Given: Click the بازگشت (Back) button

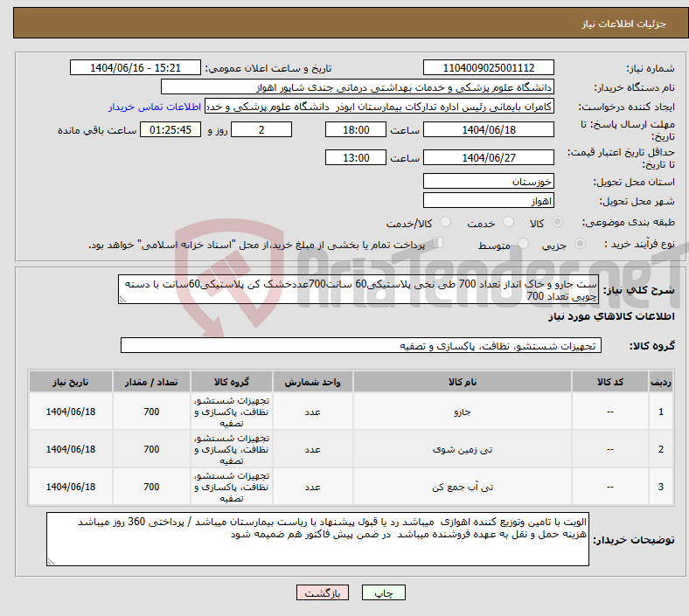Looking at the screenshot, I should click(324, 592).
